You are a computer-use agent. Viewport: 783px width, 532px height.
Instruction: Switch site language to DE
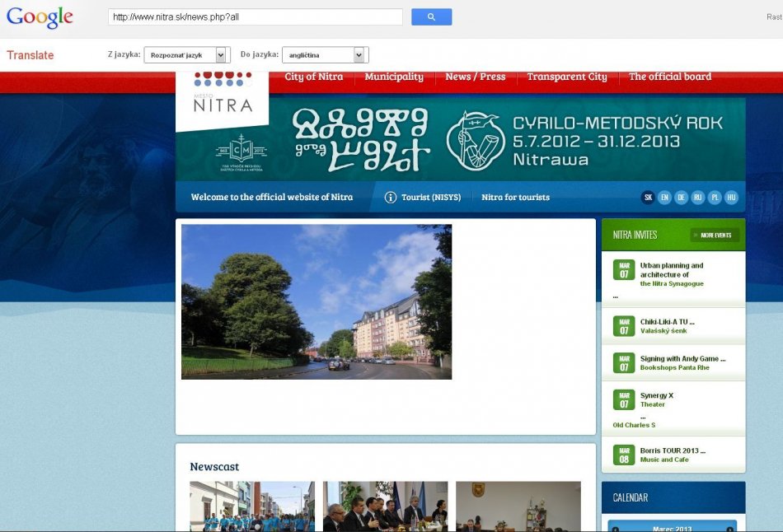tap(682, 198)
